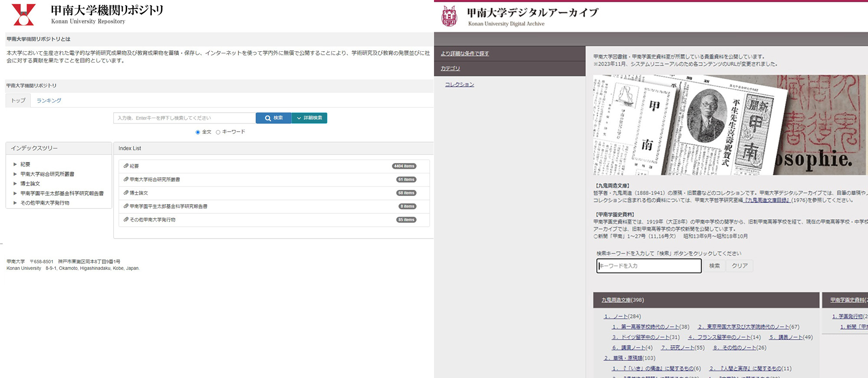Image resolution: width=868 pixels, height=378 pixels.
Task: Click the Konan University Repository logo
Action: pyautogui.click(x=23, y=15)
